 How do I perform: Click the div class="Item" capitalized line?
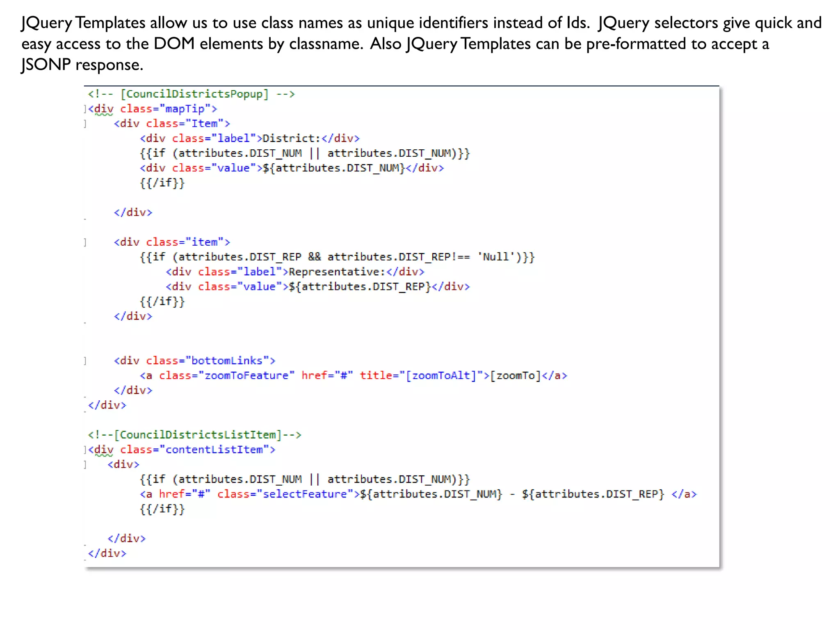[172, 123]
